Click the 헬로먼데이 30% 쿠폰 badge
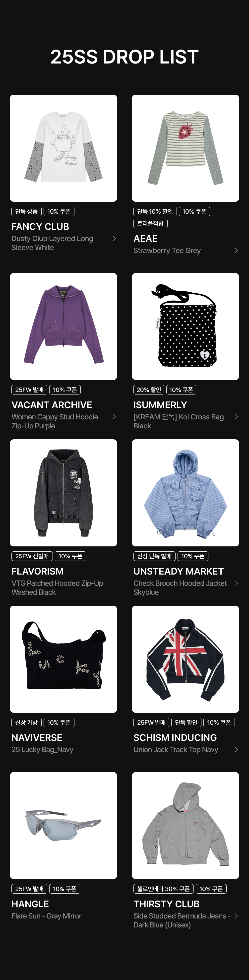249x980 pixels. point(163,889)
